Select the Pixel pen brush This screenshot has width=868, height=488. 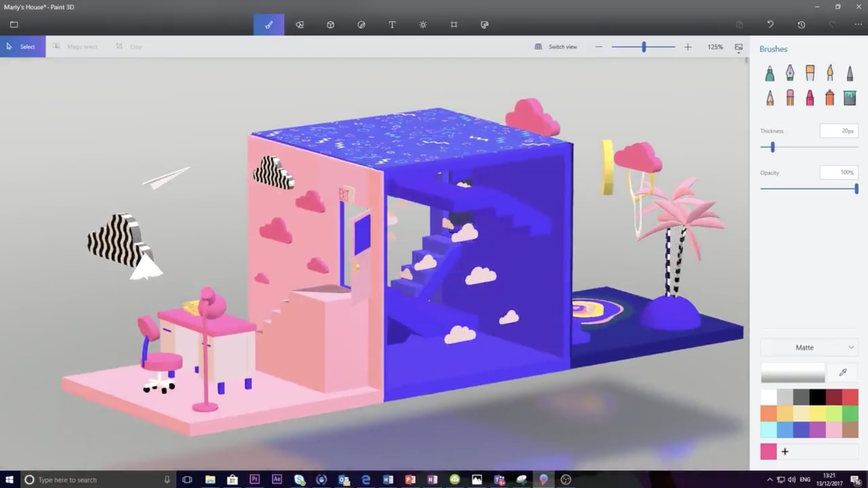pyautogui.click(x=850, y=73)
